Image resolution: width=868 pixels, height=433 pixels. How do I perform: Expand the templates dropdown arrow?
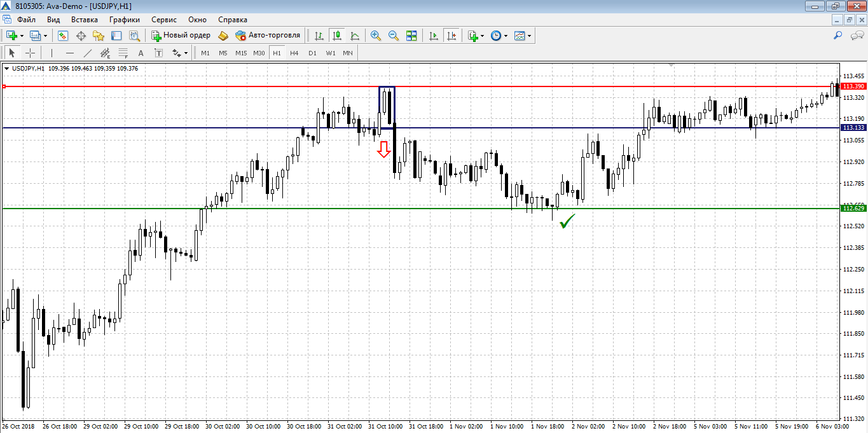click(530, 36)
